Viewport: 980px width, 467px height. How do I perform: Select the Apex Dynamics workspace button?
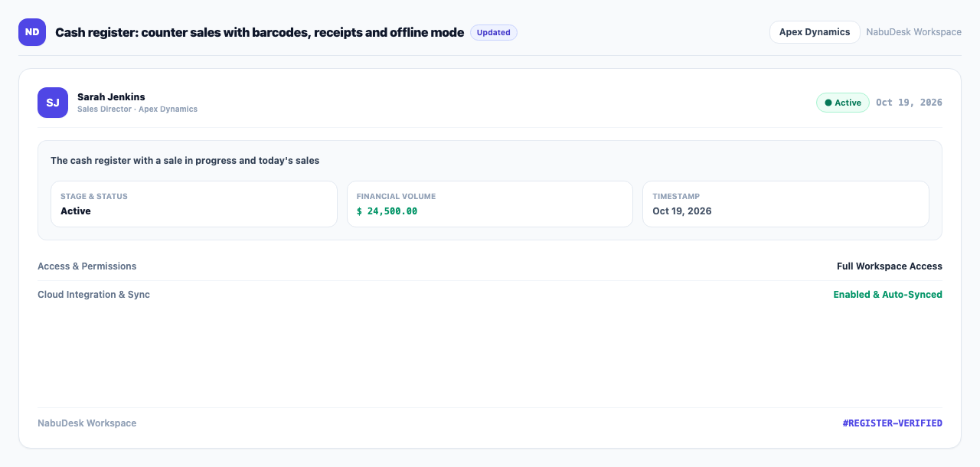click(815, 32)
